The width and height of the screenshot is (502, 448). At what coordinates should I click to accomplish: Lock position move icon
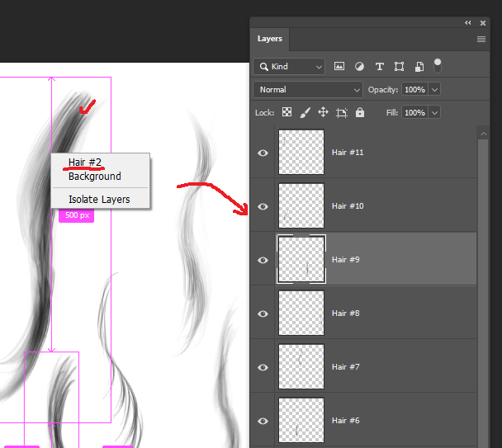(323, 112)
